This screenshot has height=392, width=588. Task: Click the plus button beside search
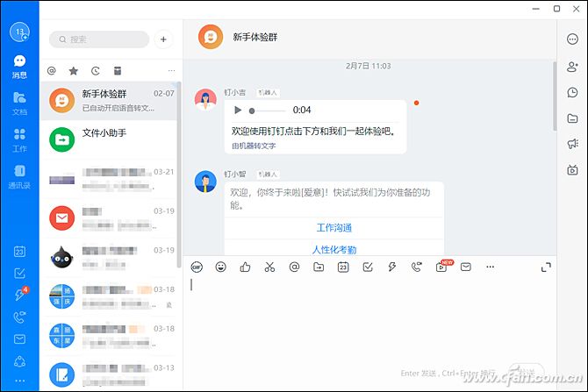pos(163,39)
